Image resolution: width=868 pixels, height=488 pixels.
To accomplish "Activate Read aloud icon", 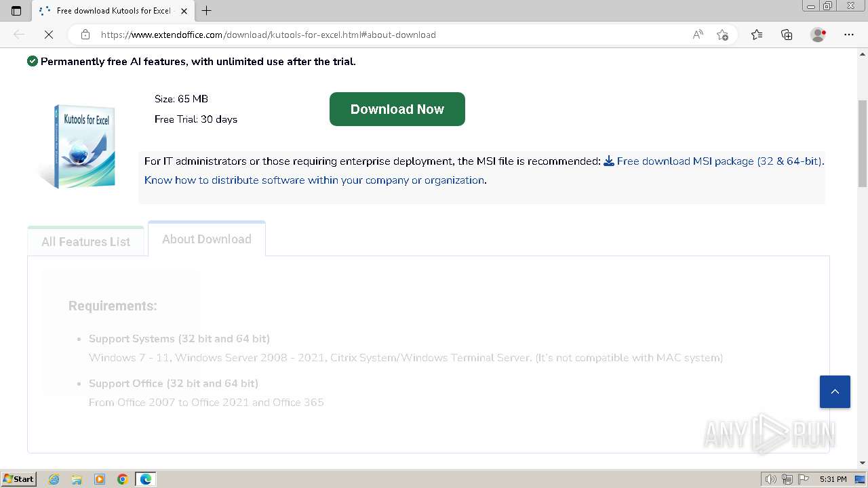I will pos(698,35).
